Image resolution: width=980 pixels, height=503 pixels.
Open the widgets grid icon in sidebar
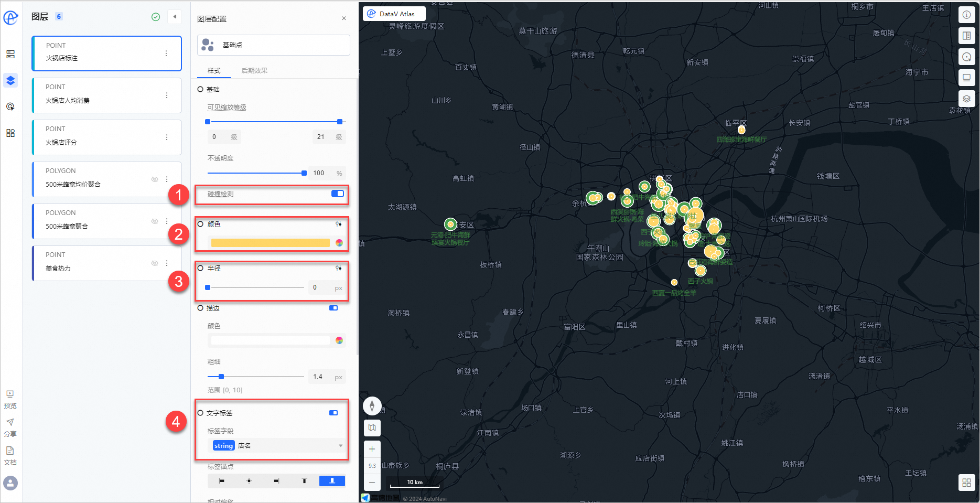[x=10, y=133]
